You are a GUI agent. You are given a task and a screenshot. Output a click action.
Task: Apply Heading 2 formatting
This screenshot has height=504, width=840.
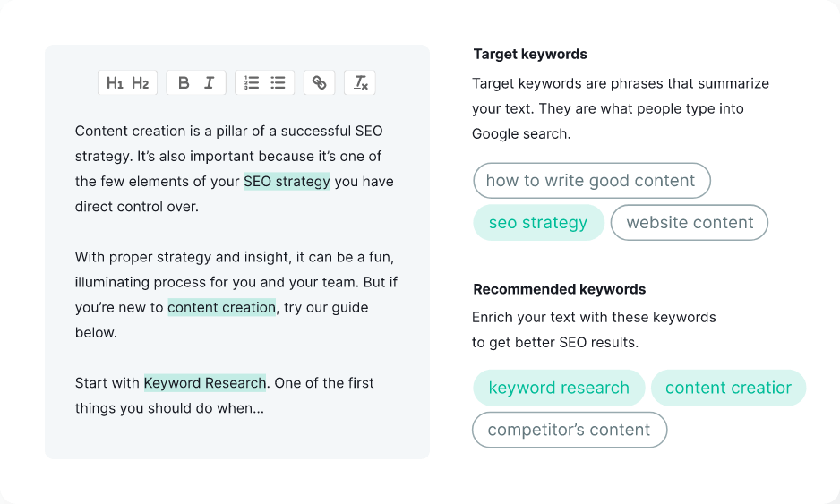coord(141,83)
